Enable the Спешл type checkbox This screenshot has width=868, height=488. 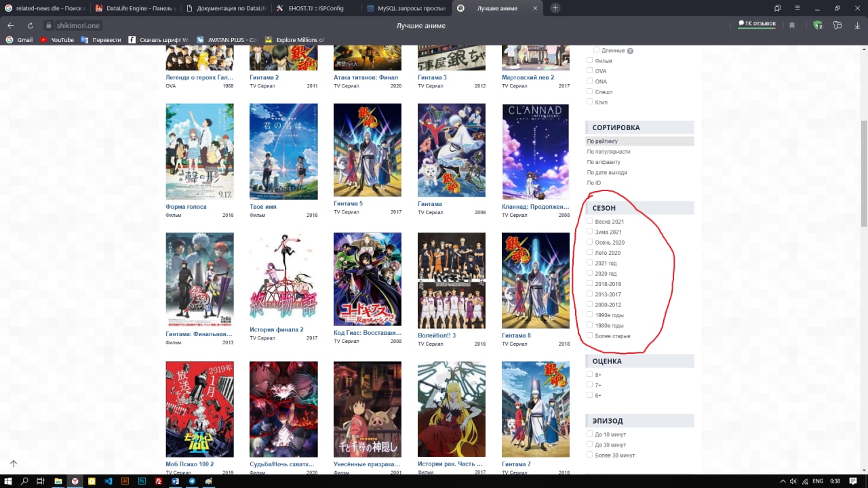tap(590, 91)
